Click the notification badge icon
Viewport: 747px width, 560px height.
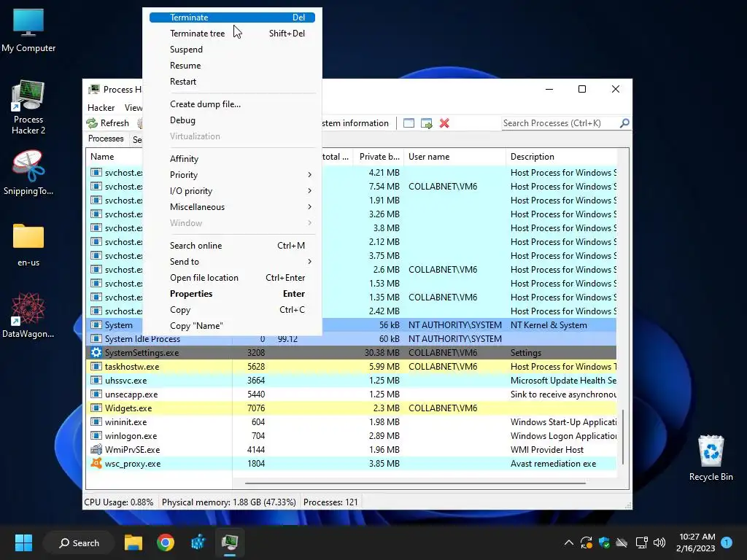727,542
